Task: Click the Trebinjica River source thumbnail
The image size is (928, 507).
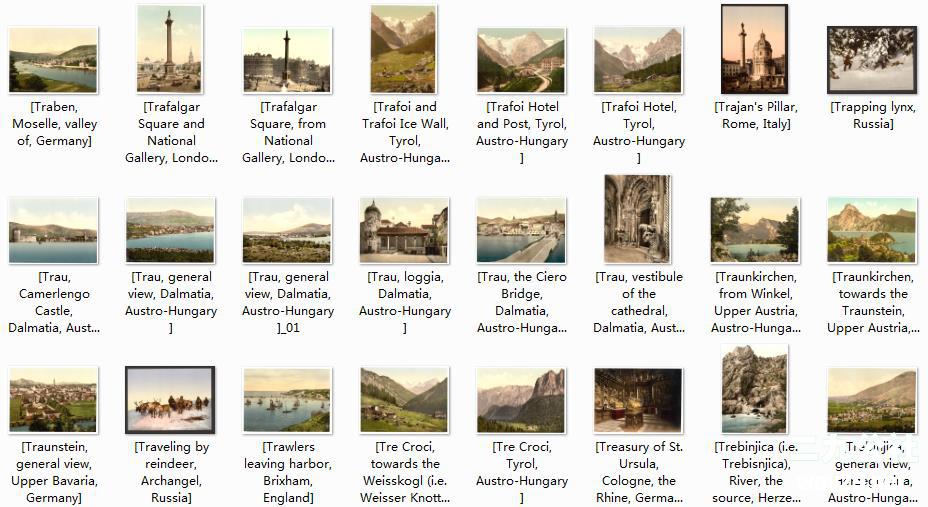Action: pyautogui.click(x=755, y=389)
